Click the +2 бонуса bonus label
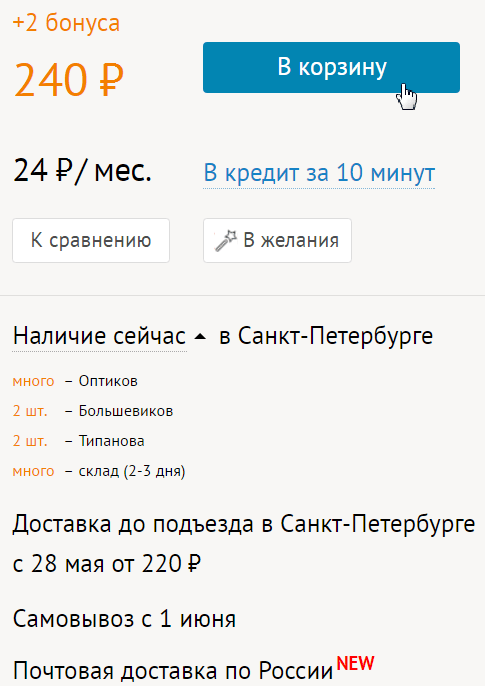The width and height of the screenshot is (485, 686). [x=66, y=23]
